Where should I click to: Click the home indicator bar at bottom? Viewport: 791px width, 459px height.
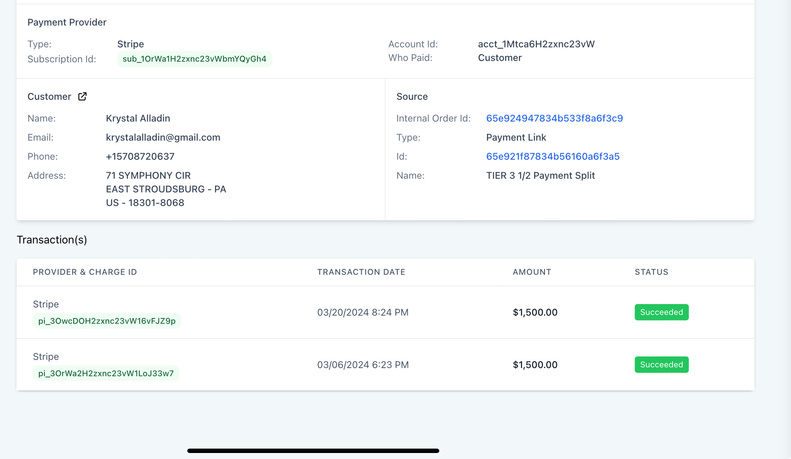click(313, 450)
